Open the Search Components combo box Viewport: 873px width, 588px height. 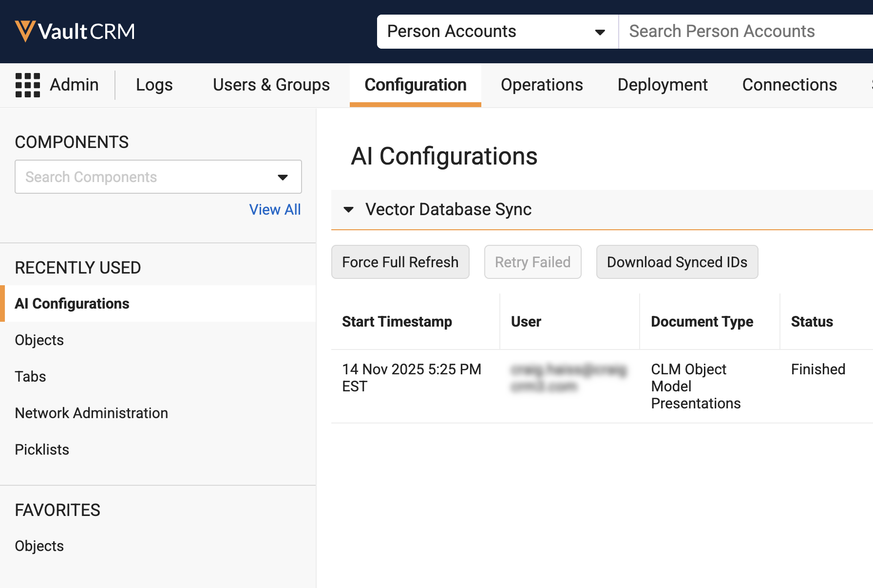click(158, 177)
